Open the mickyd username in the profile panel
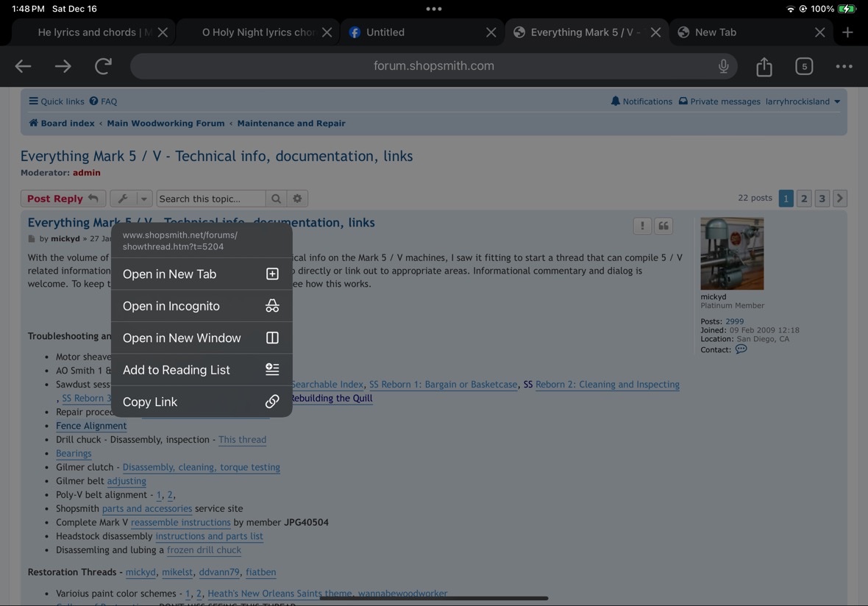 713,296
